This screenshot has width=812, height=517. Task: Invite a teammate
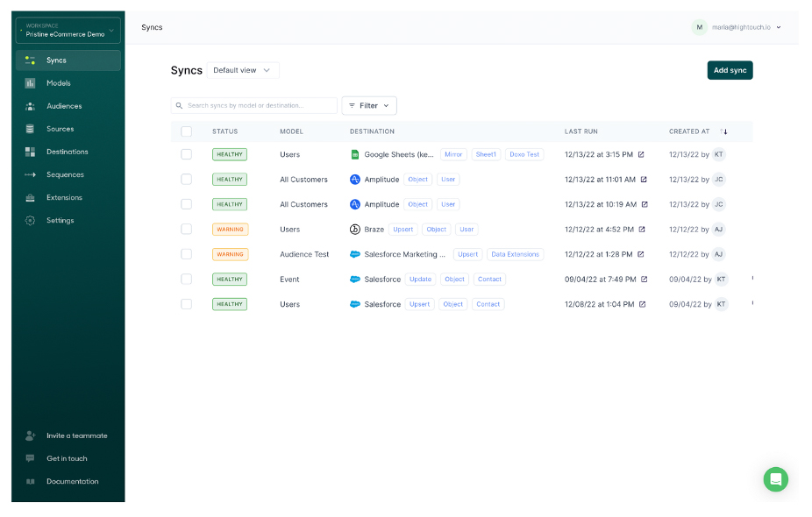(x=68, y=436)
